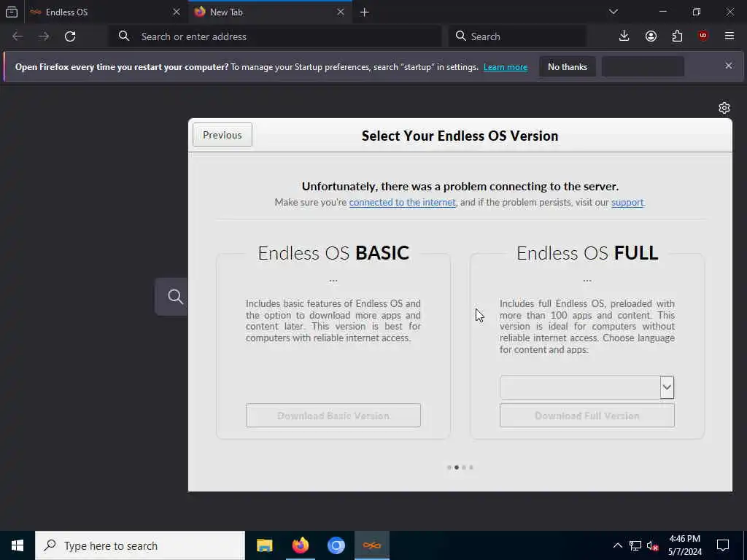Image resolution: width=747 pixels, height=560 pixels.
Task: Go forward with the forward arrow
Action: click(44, 36)
